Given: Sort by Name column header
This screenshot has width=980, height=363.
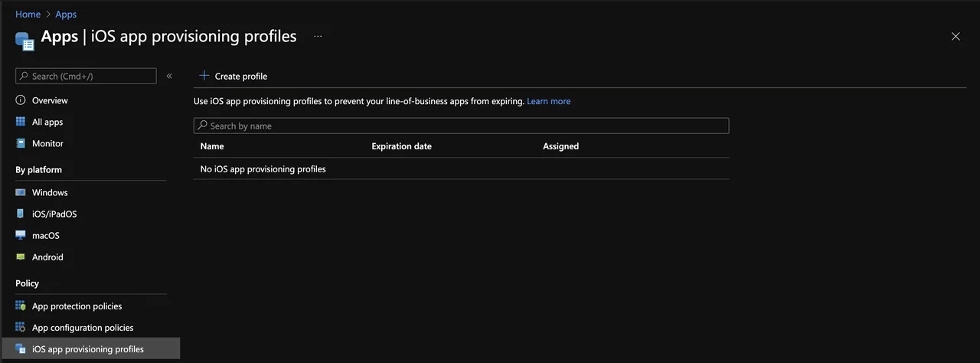Looking at the screenshot, I should [x=212, y=146].
